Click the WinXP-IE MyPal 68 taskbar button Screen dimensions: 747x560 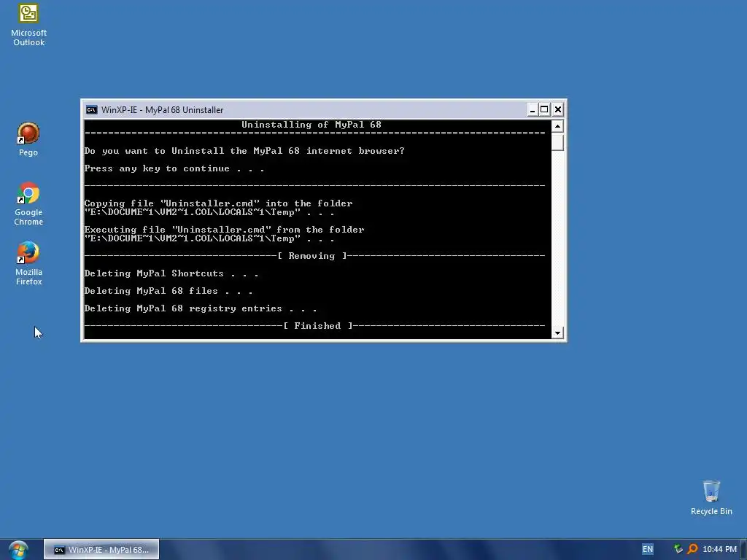(x=101, y=550)
